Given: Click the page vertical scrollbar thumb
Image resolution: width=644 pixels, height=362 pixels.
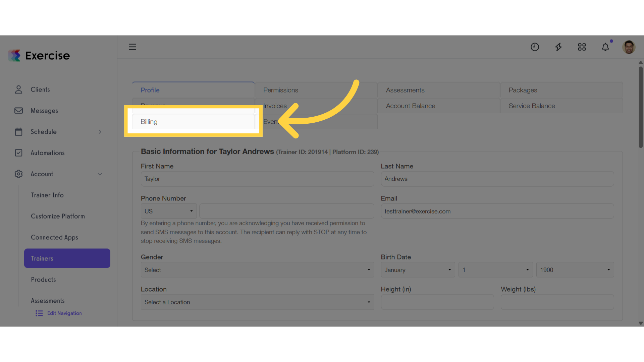Looking at the screenshot, I should pyautogui.click(x=641, y=107).
